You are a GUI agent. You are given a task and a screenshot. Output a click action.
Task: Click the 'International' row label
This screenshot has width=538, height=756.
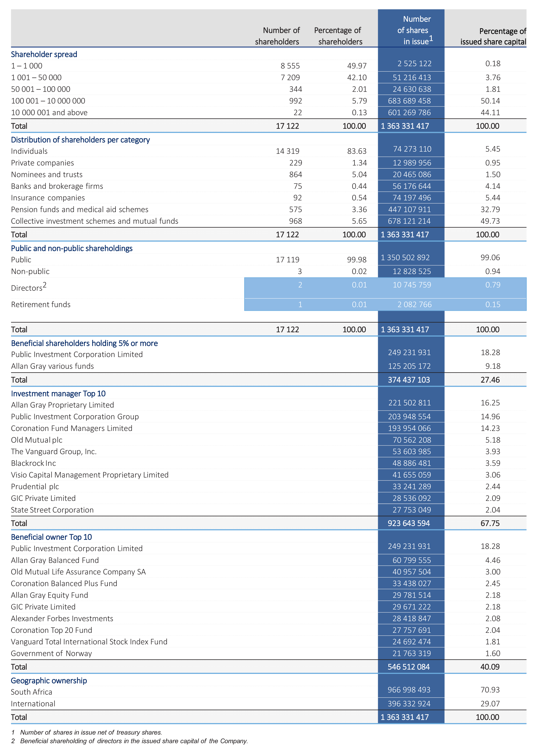[33, 704]
